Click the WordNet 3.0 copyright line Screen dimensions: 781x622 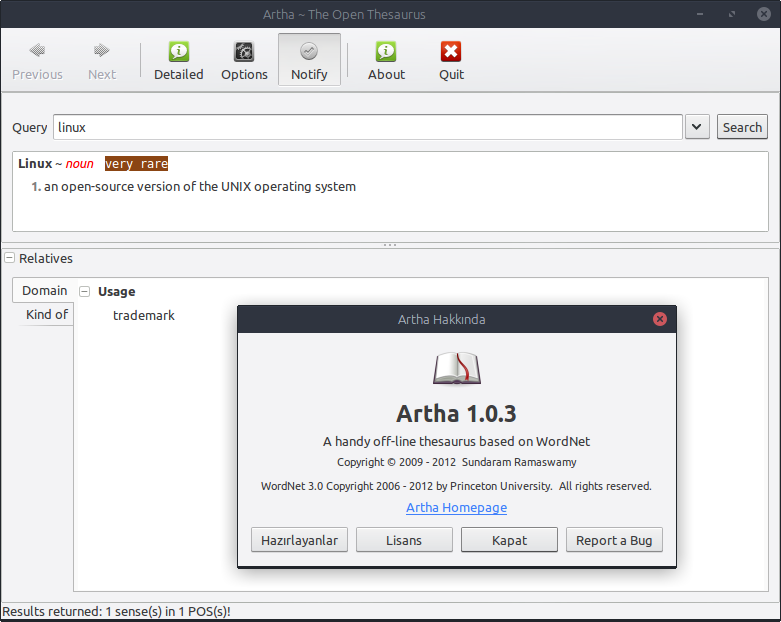tap(456, 486)
